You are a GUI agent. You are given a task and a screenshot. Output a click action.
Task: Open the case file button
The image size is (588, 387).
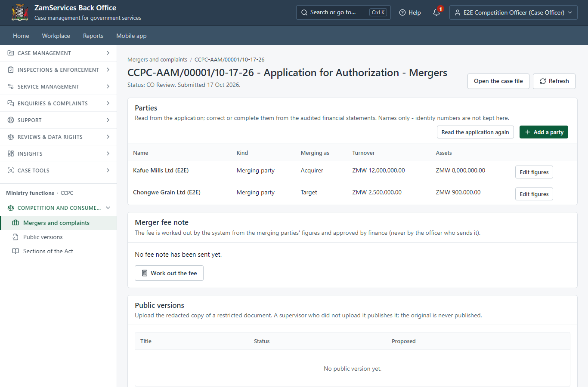498,81
